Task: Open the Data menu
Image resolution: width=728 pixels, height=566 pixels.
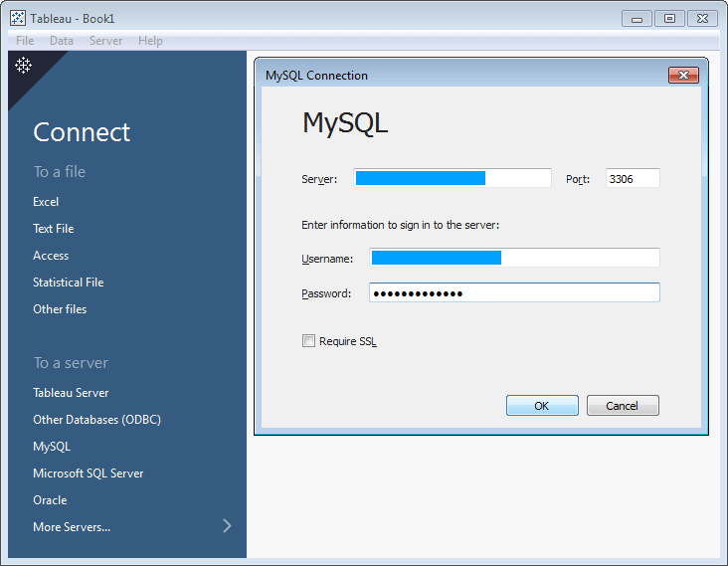Action: coord(62,41)
